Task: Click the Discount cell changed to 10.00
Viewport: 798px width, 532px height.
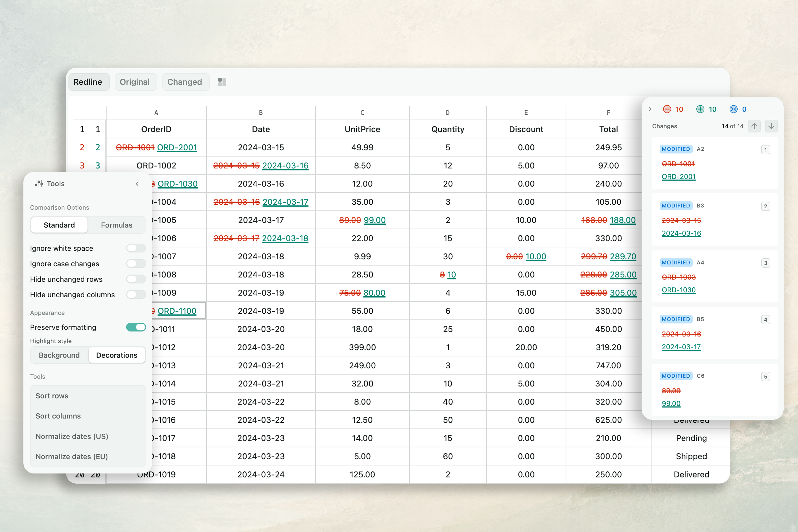Action: click(x=526, y=256)
